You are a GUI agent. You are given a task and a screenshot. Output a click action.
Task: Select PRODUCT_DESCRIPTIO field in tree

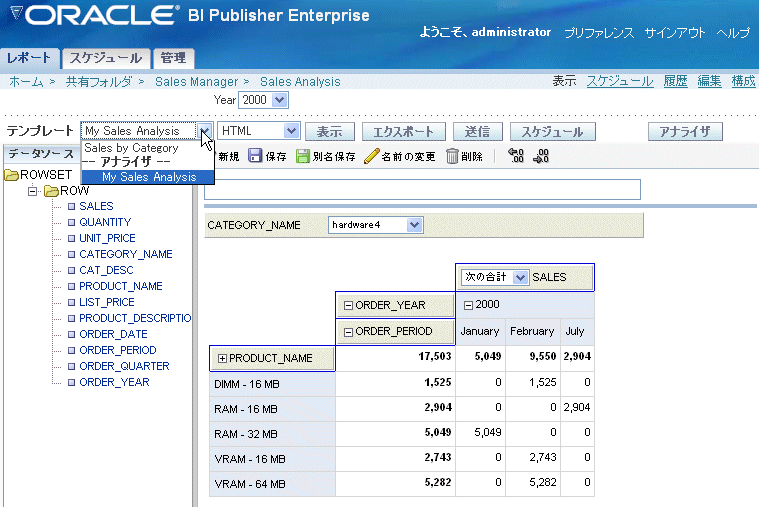[136, 318]
